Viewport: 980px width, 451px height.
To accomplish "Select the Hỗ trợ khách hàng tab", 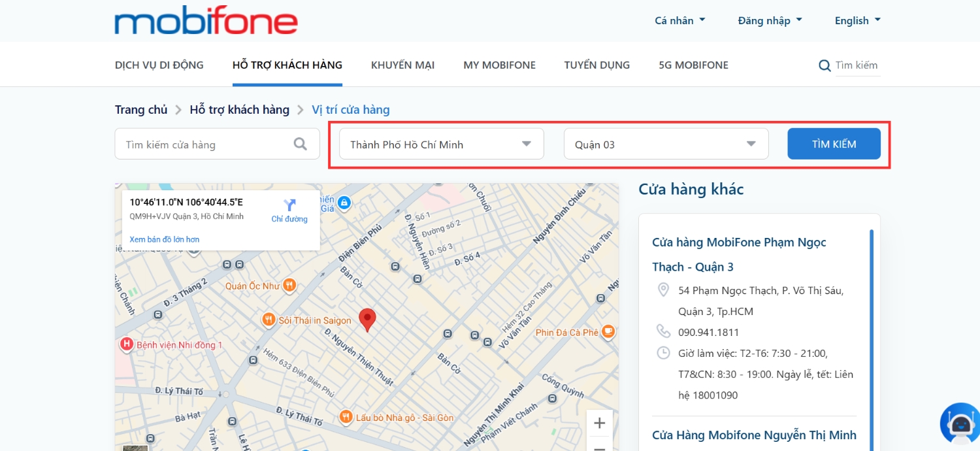I will coord(287,65).
